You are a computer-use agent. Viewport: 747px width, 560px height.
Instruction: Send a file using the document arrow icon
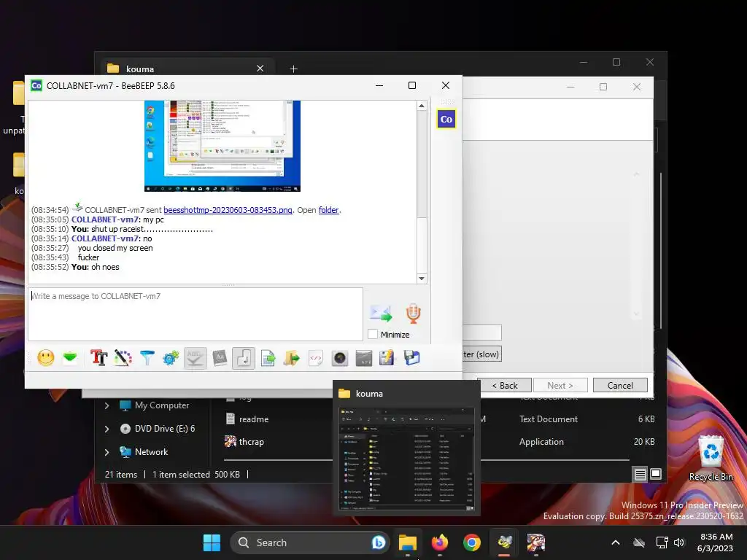click(x=268, y=357)
